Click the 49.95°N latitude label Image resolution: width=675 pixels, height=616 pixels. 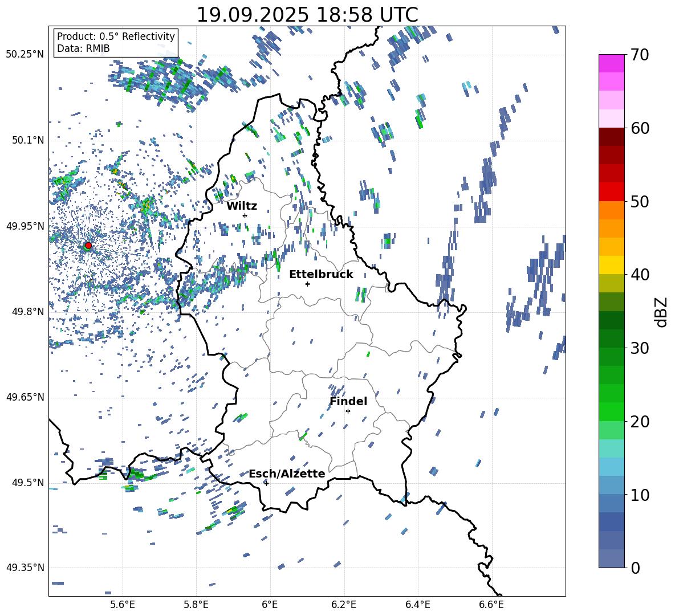pos(25,226)
